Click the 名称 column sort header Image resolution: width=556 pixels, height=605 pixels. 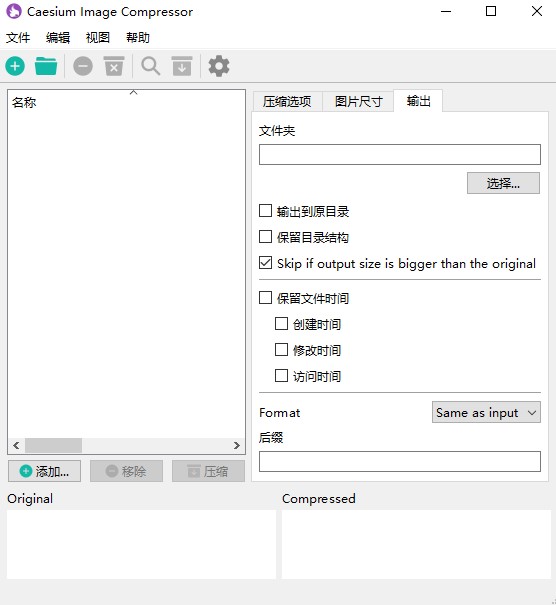pyautogui.click(x=126, y=102)
